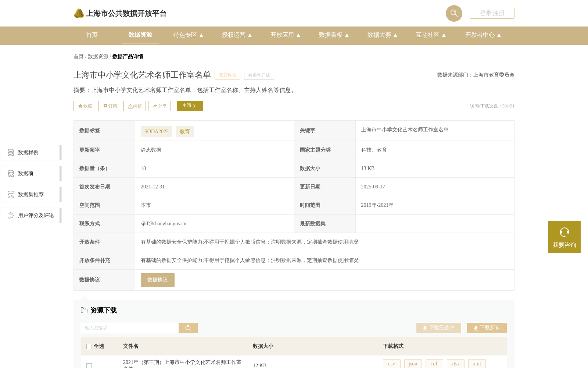Click the 2025-09-17 update date value

pos(373,187)
